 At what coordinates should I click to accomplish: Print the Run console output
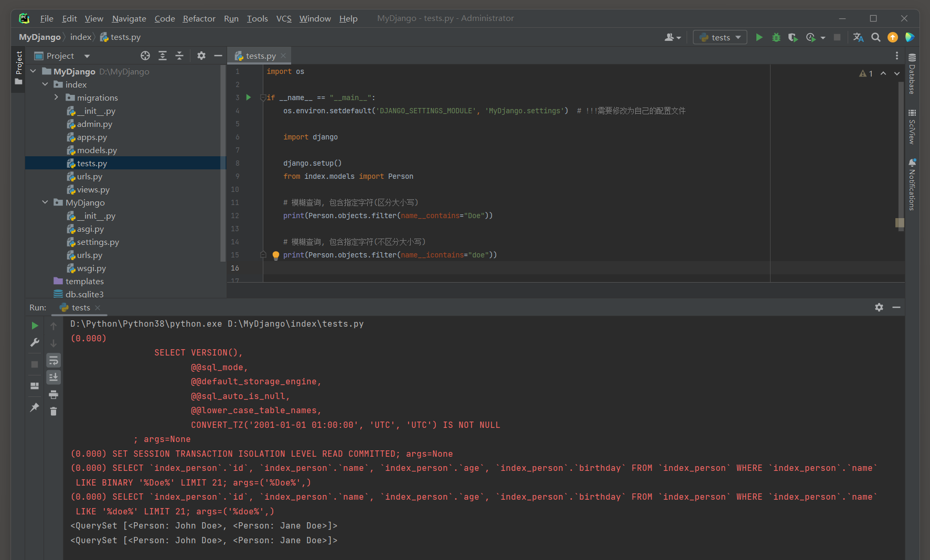[54, 394]
